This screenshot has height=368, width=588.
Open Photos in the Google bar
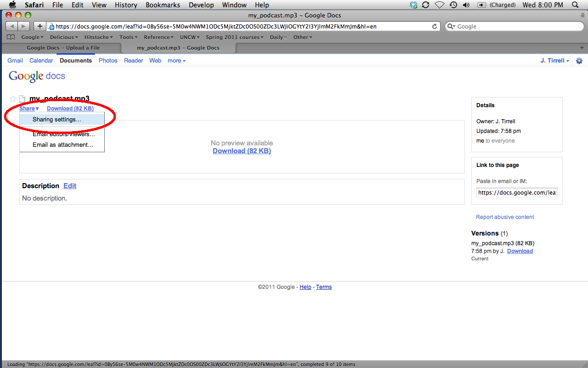click(x=108, y=61)
